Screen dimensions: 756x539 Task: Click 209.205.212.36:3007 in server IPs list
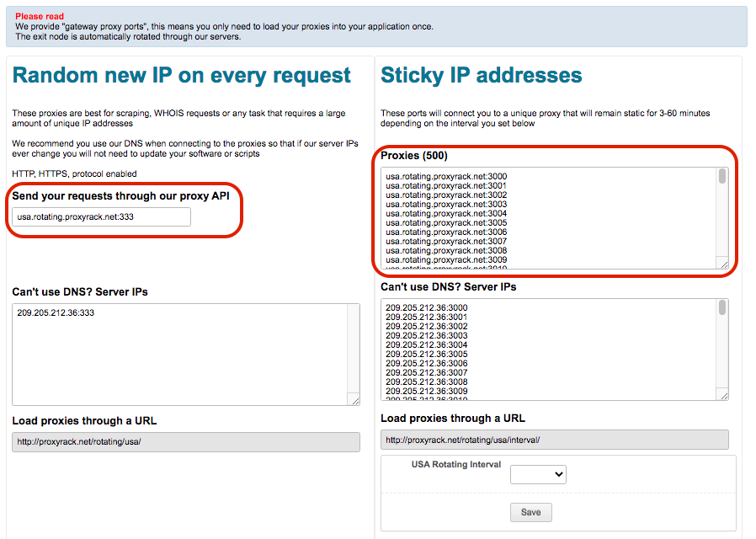tap(427, 372)
